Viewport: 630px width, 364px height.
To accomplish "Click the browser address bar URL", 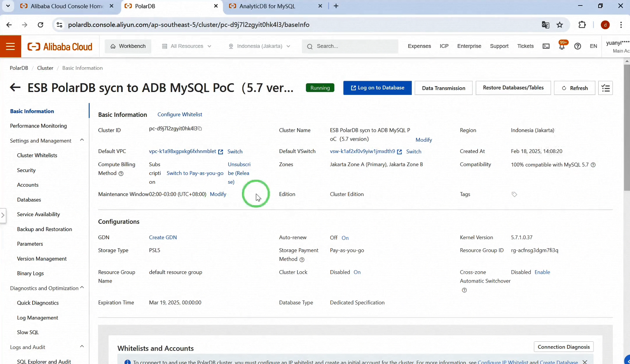I will pyautogui.click(x=189, y=25).
